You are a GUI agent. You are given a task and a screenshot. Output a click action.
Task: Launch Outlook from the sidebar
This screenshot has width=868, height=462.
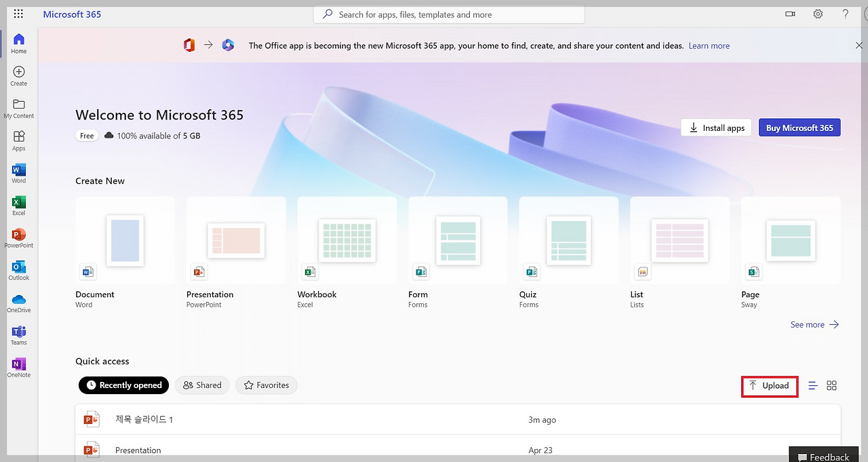tap(19, 271)
